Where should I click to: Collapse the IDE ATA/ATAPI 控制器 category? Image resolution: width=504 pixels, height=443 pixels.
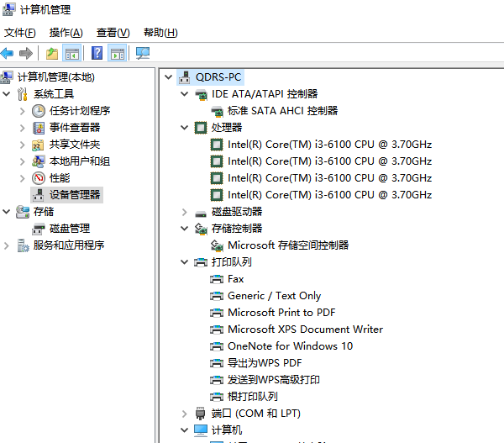coord(184,94)
